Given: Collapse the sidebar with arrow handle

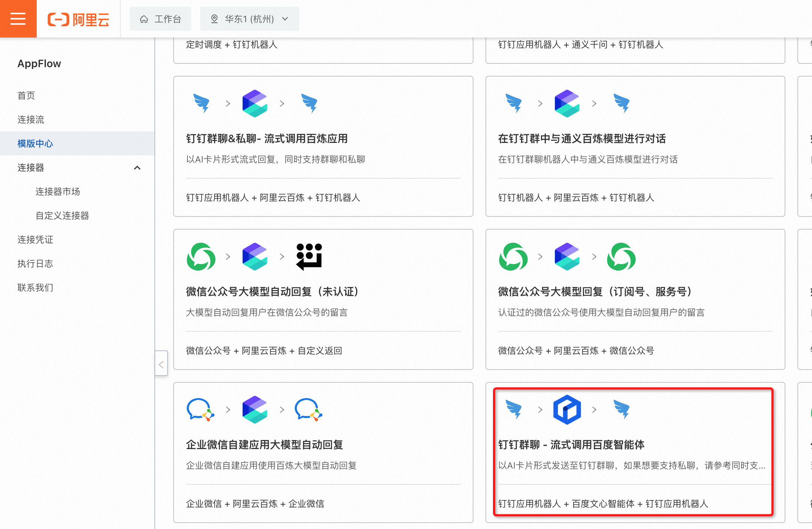Looking at the screenshot, I should [x=161, y=364].
